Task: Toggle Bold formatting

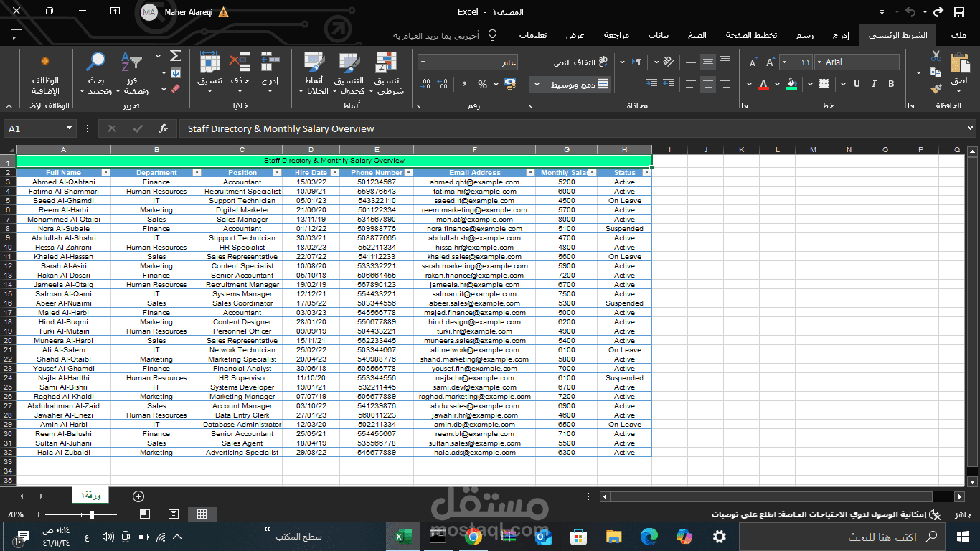Action: click(x=890, y=84)
